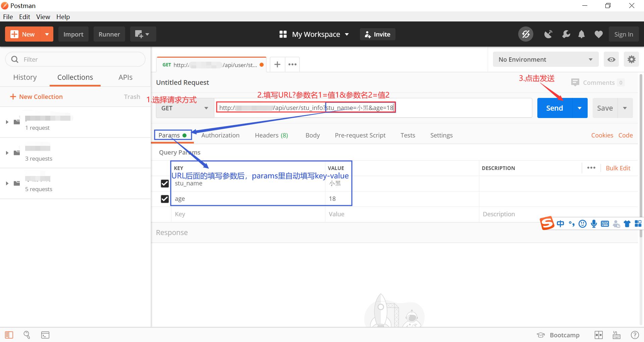Open the No Environment dropdown
The width and height of the screenshot is (644, 342).
546,59
